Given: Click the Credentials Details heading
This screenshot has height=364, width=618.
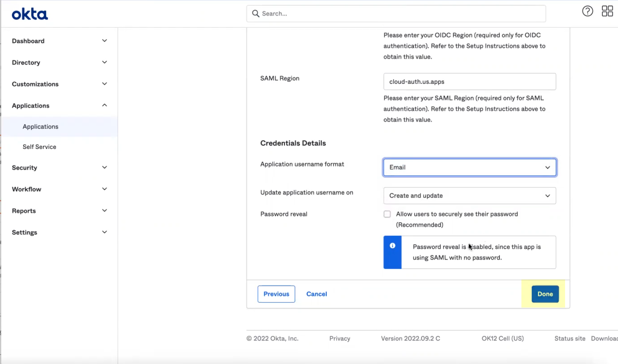Looking at the screenshot, I should point(293,143).
